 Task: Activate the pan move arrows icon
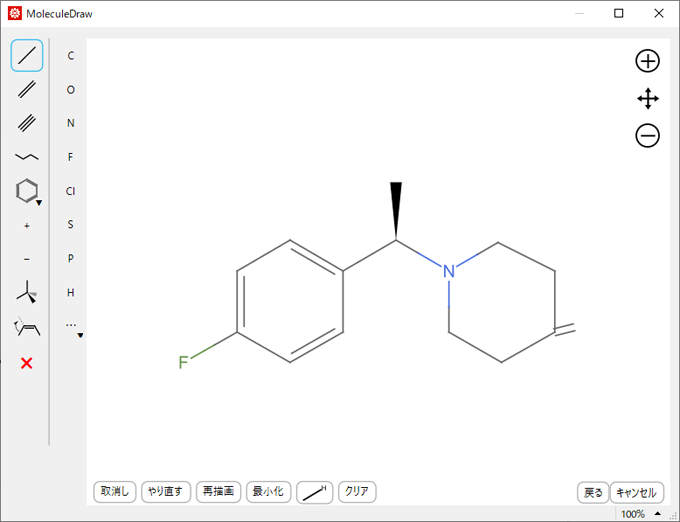pyautogui.click(x=647, y=99)
